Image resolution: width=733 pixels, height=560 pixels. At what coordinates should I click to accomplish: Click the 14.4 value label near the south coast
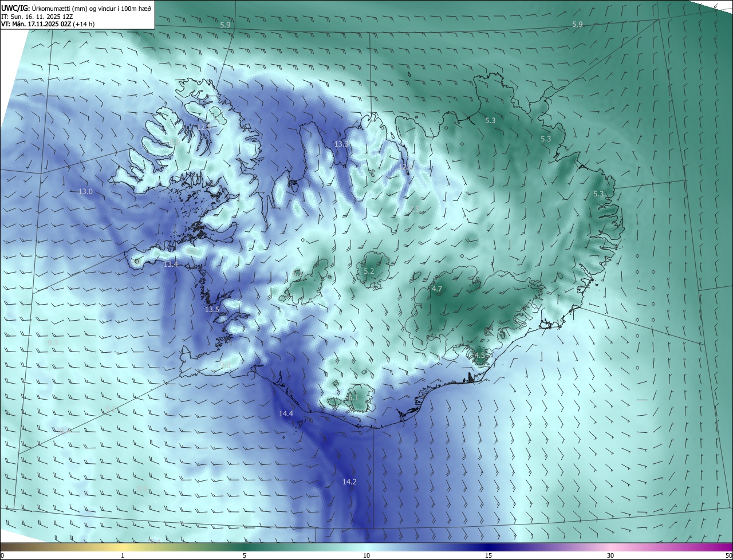(x=286, y=414)
